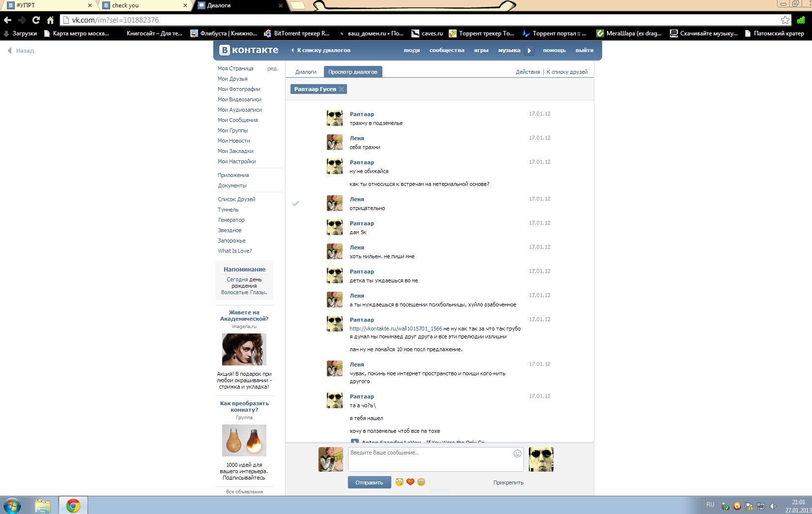Open the Флибуста bookmark
812x514 pixels.
(x=224, y=33)
